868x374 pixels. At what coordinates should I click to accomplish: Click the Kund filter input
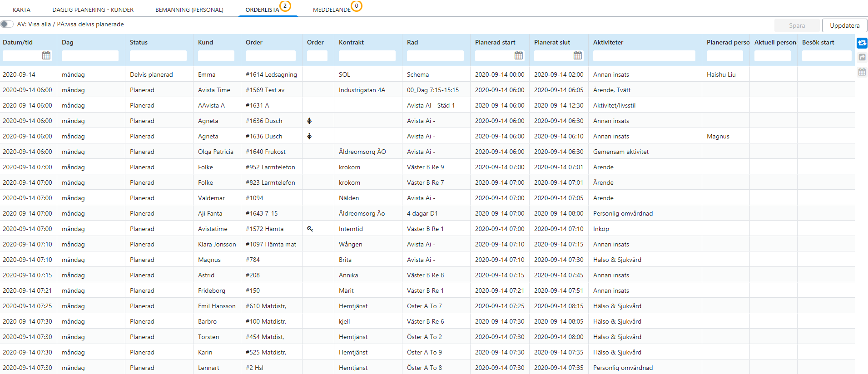[x=216, y=55]
